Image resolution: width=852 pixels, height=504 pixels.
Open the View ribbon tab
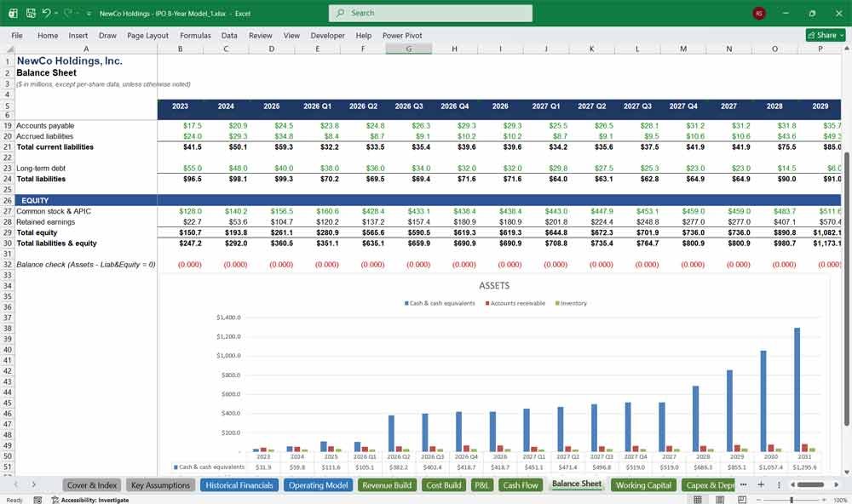point(291,35)
